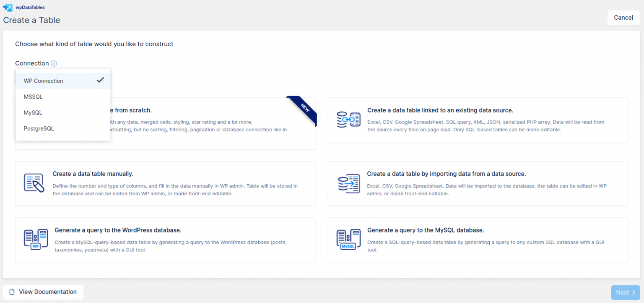Click the import data source arrow icon

point(348,183)
